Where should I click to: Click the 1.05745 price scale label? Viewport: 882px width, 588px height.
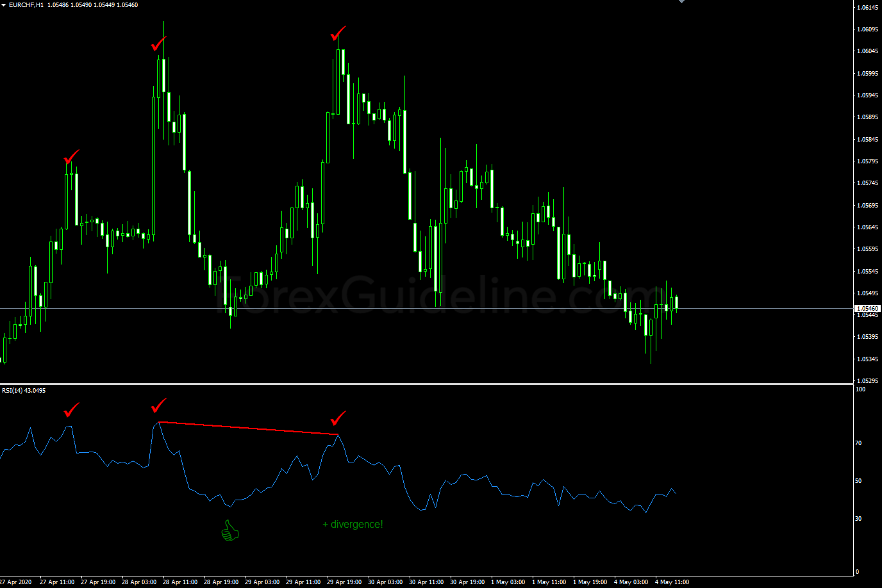coord(867,183)
